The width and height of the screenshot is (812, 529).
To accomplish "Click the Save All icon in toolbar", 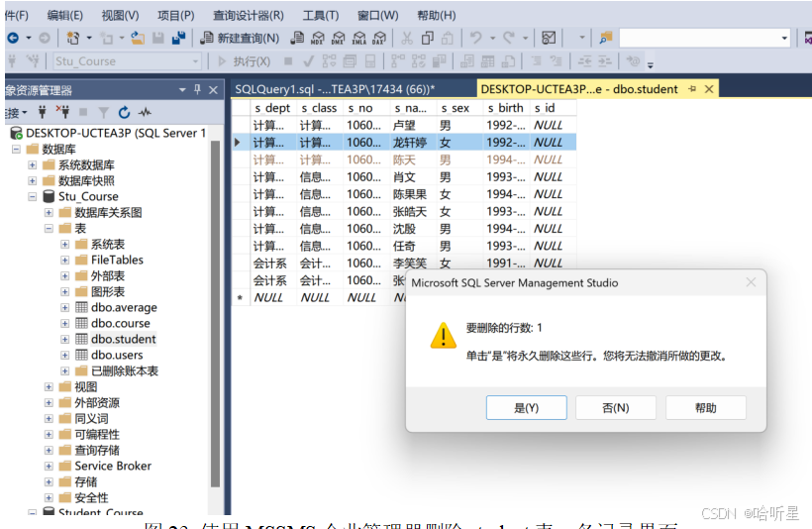I will coord(178,38).
